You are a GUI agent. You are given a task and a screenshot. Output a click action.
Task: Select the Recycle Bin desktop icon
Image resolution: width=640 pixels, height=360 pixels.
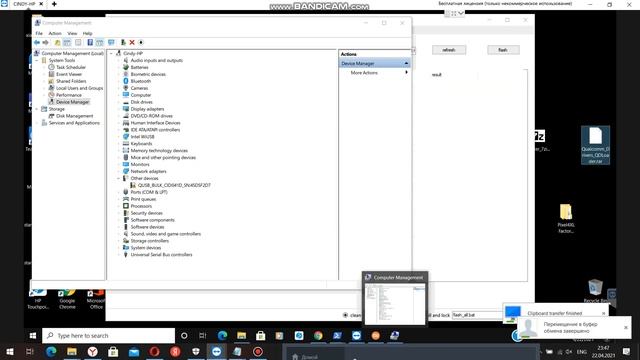(596, 291)
